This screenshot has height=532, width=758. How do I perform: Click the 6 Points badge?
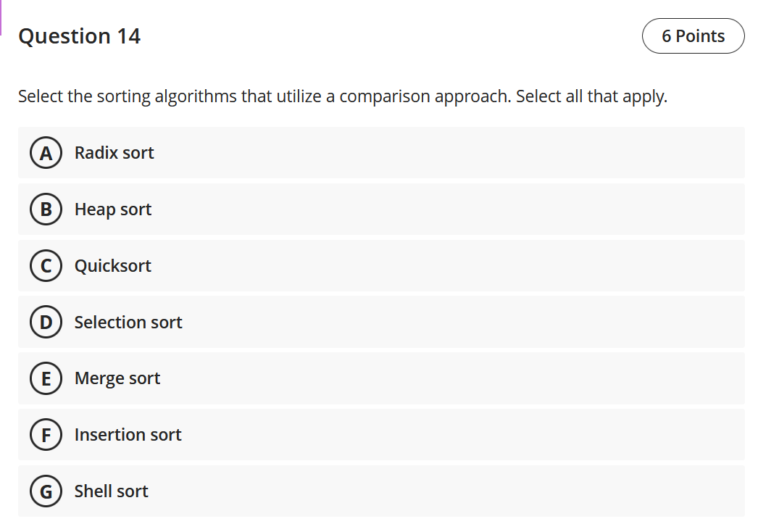[693, 36]
